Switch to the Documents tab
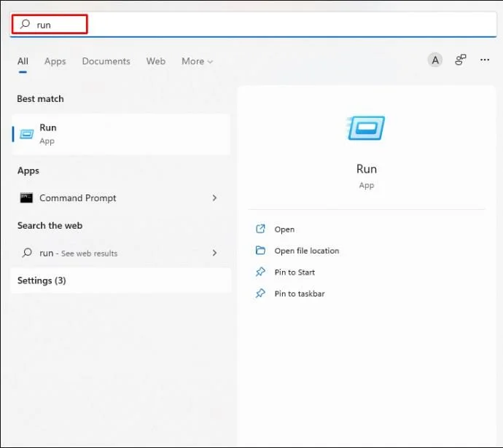 [106, 61]
